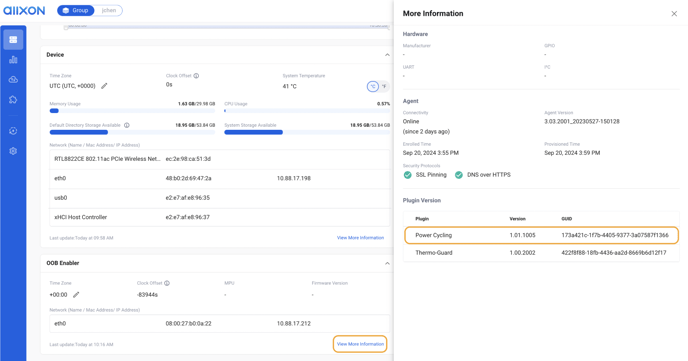Open the bar chart insights sidebar icon
This screenshot has height=361, width=688.
coord(13,60)
